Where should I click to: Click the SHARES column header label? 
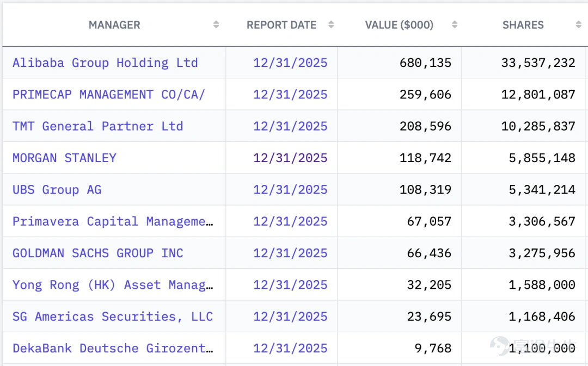[x=523, y=24]
